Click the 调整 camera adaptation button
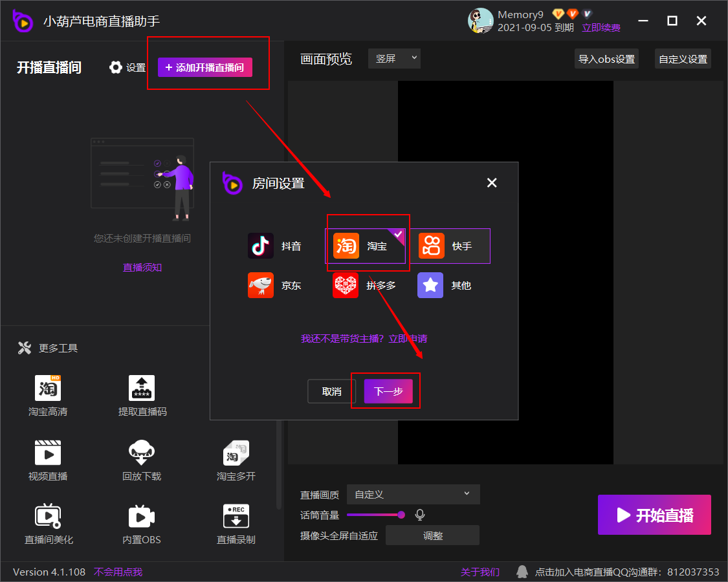The width and height of the screenshot is (728, 582). tap(432, 535)
